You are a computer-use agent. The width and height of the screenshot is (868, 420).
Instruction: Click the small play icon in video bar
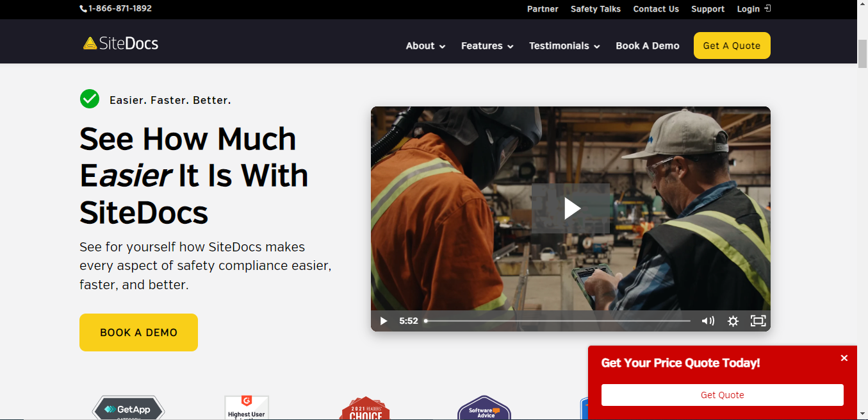(383, 321)
